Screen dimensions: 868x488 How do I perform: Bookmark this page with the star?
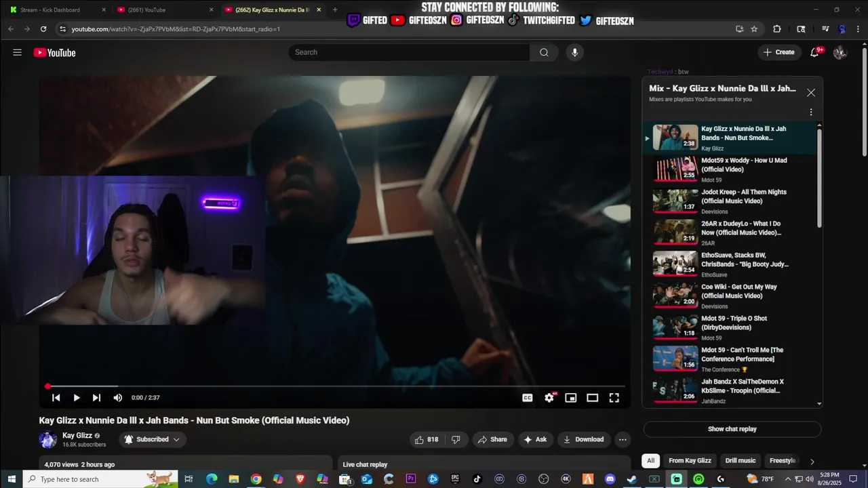click(754, 29)
